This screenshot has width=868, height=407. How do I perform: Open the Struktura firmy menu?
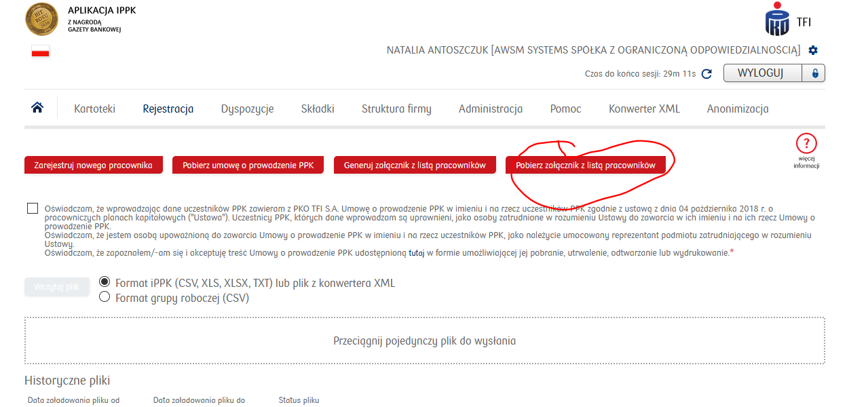[396, 109]
